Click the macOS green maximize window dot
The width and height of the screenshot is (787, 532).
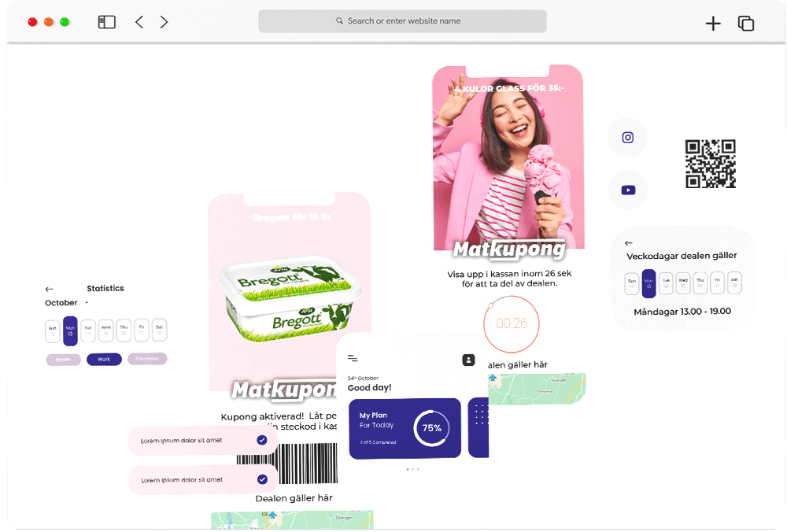[65, 22]
